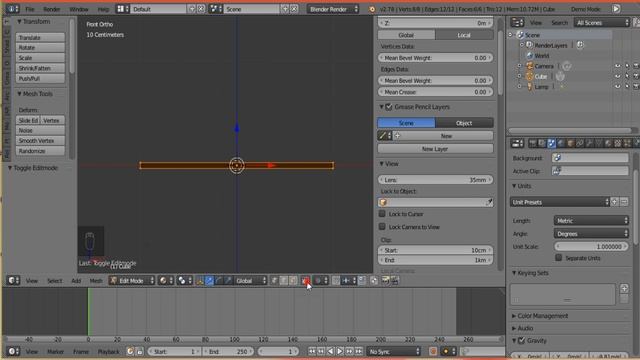
Task: Jump to timeline end frame
Action: pos(359,351)
